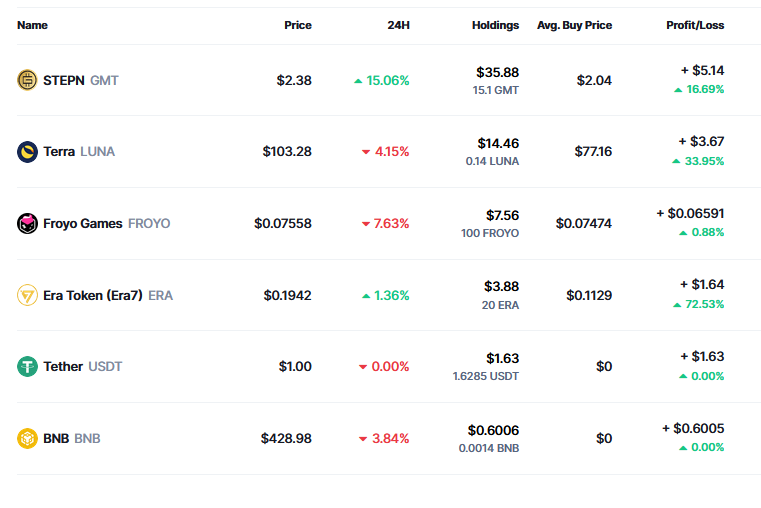Click Terra red down arrow 24H
Image resolution: width=761 pixels, height=508 pixels.
coord(366,153)
